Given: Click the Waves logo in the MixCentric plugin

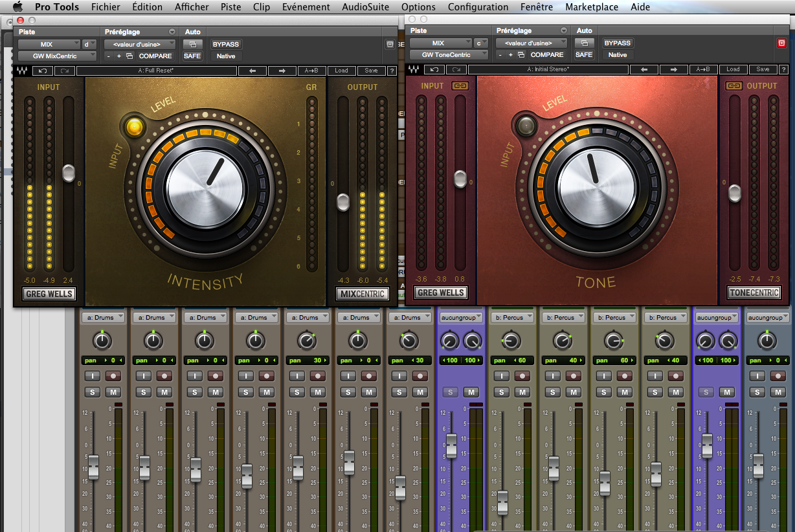Looking at the screenshot, I should pos(23,71).
